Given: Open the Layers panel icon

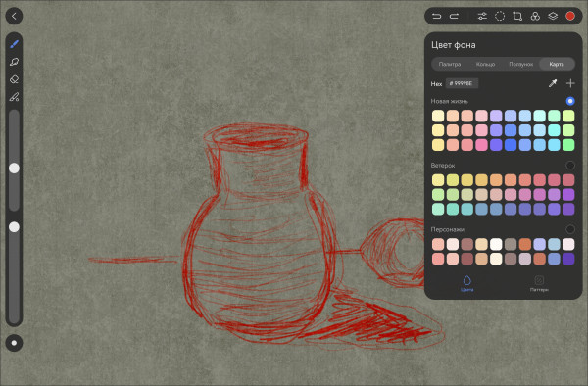Looking at the screenshot, I should 553,16.
